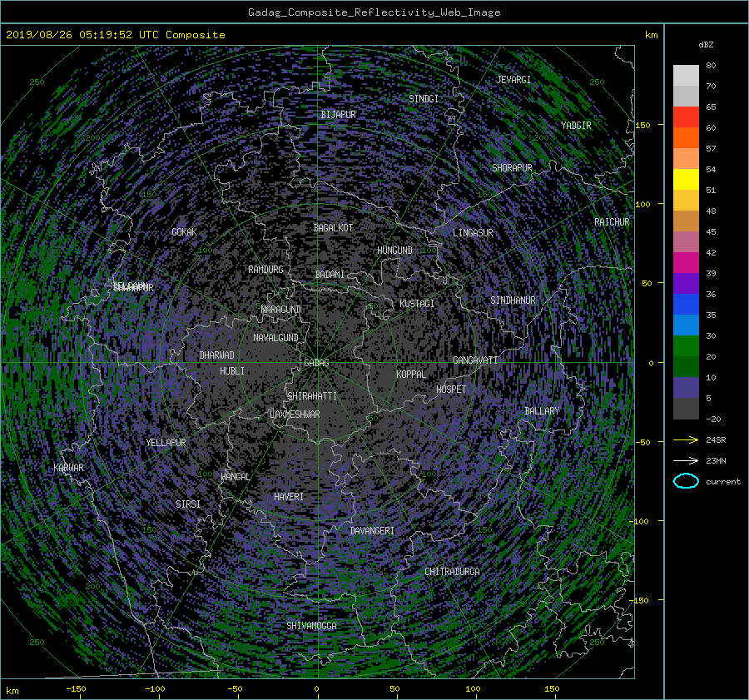Click the white 23MN arrow in the legend
The height and width of the screenshot is (700, 749).
686,460
